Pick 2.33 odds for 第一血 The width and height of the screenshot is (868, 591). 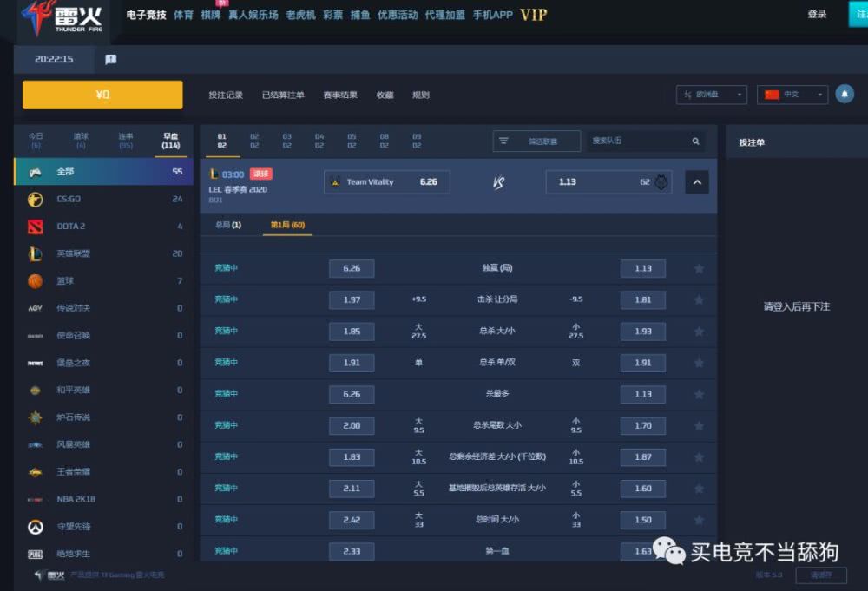pos(352,552)
